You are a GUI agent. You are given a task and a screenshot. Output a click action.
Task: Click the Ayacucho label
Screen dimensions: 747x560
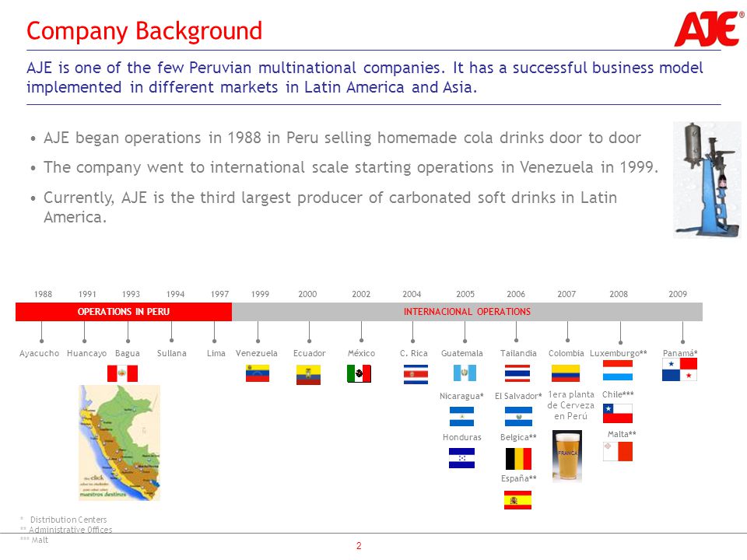(x=39, y=353)
